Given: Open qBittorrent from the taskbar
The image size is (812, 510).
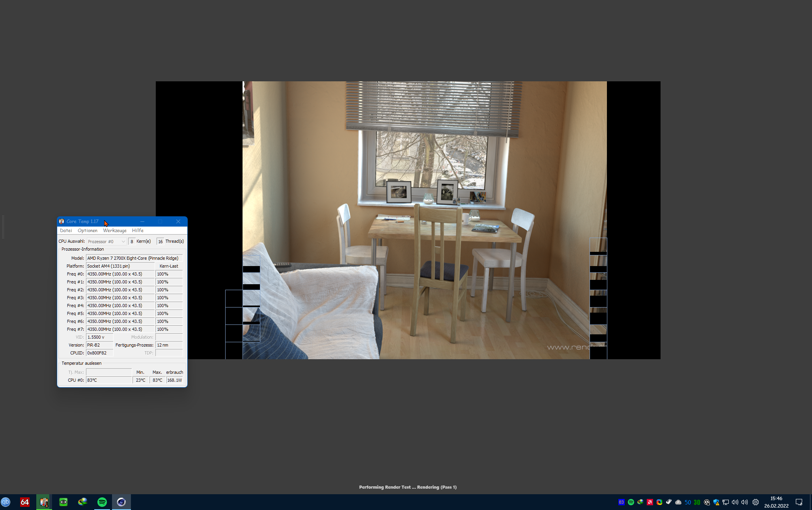Looking at the screenshot, I should pos(6,502).
